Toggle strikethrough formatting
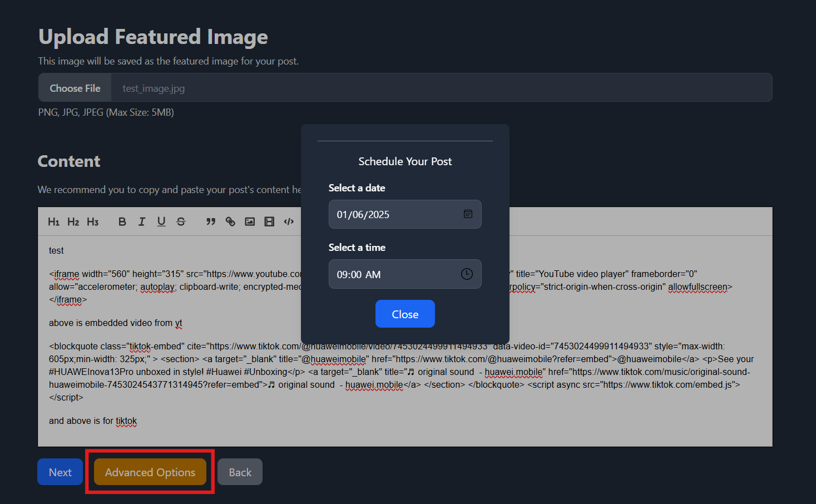Image resolution: width=816 pixels, height=504 pixels. 181,222
